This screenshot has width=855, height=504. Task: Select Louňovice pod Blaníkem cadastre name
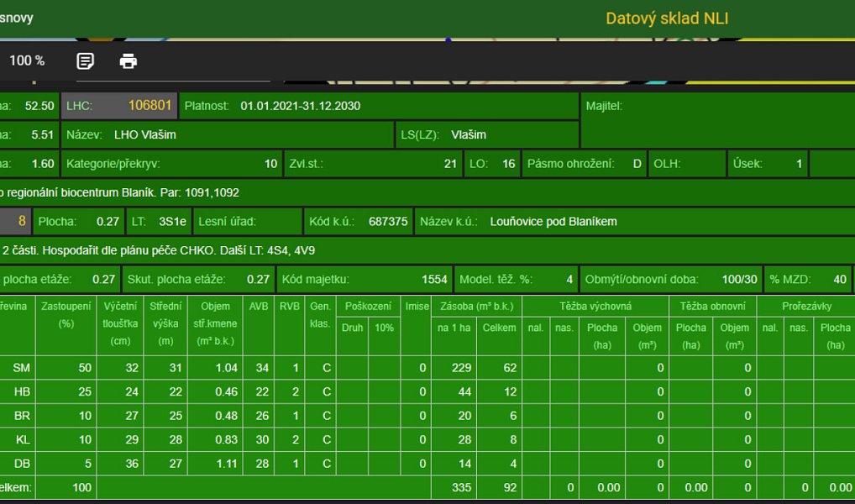[553, 222]
